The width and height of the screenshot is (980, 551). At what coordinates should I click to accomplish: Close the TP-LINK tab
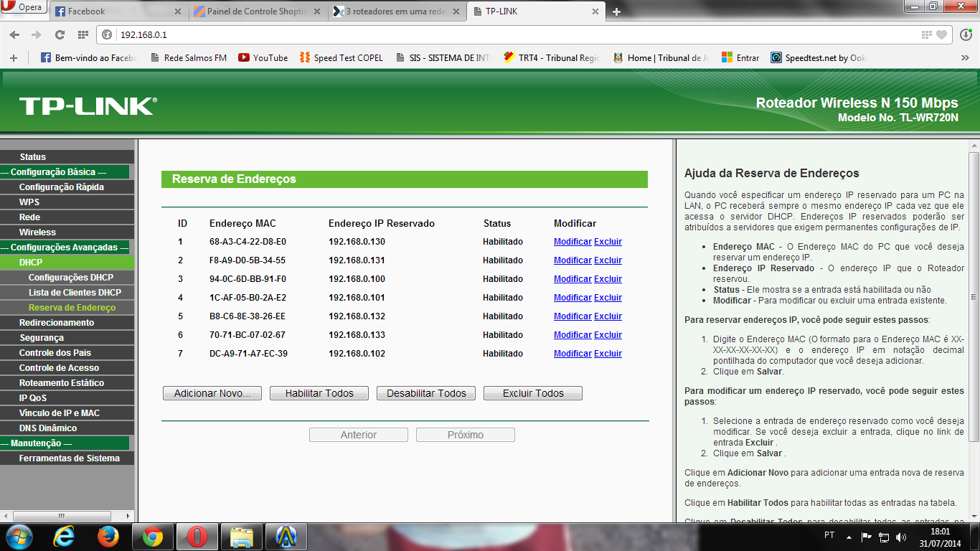[594, 11]
